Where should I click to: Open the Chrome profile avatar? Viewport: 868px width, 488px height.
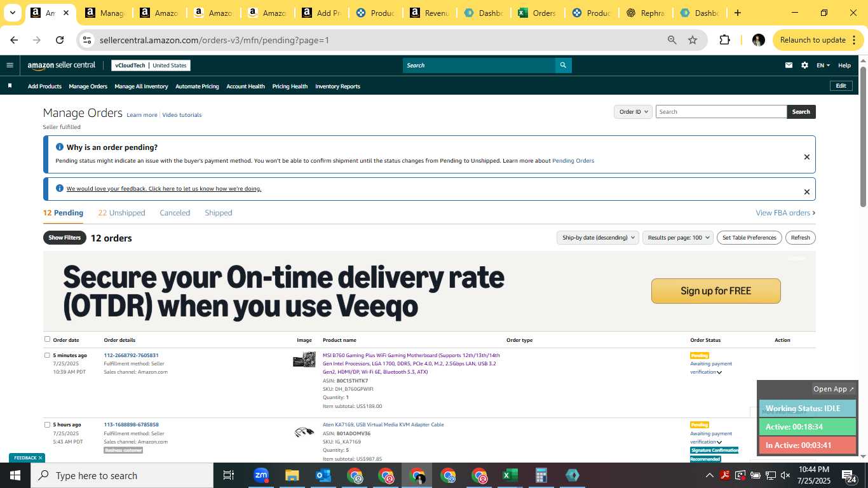click(x=758, y=40)
